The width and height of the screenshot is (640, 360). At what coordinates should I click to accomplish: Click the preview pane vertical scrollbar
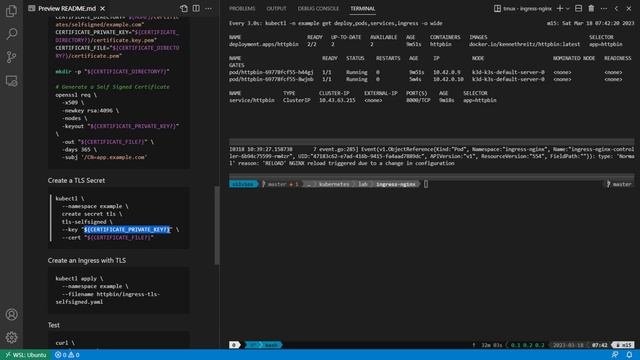click(217, 225)
